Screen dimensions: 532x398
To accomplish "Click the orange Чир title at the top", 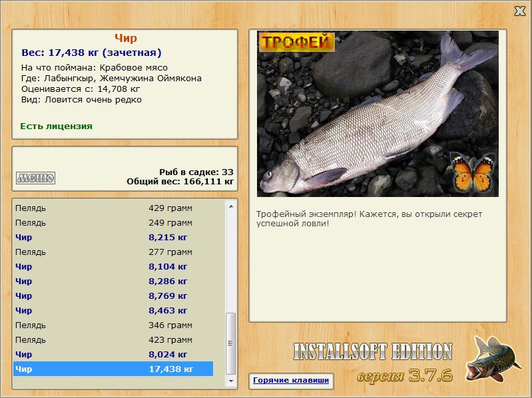I will (126, 38).
